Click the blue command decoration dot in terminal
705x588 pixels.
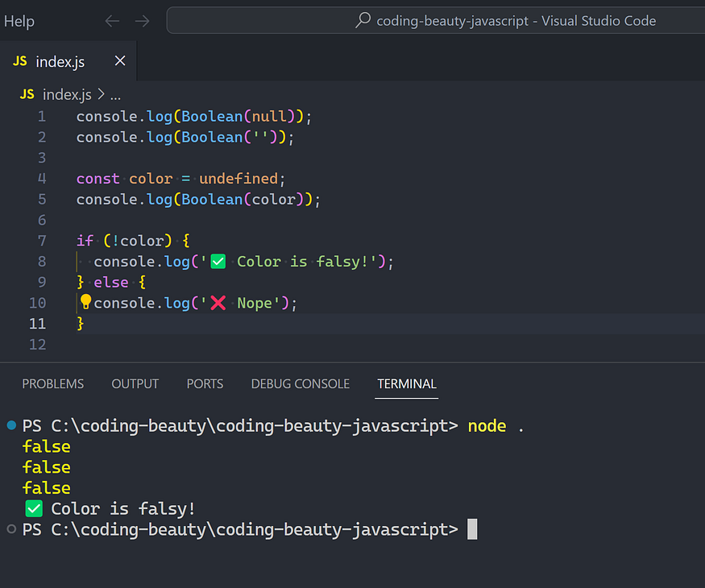pos(12,424)
